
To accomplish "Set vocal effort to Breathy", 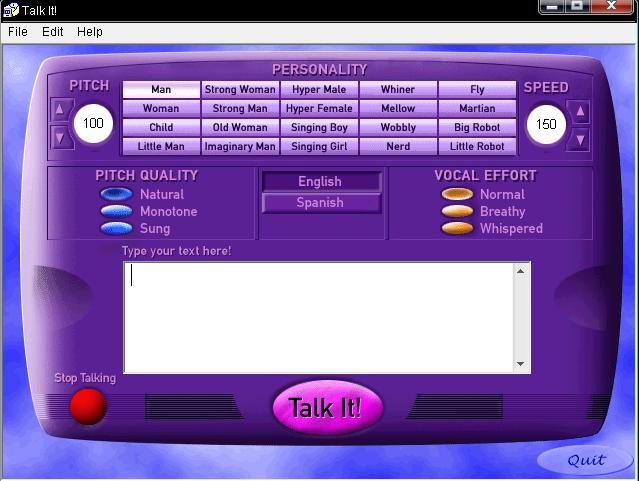I will point(458,212).
